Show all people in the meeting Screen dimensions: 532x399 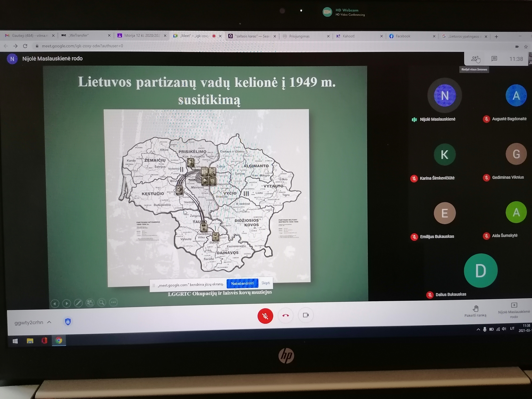pos(475,59)
